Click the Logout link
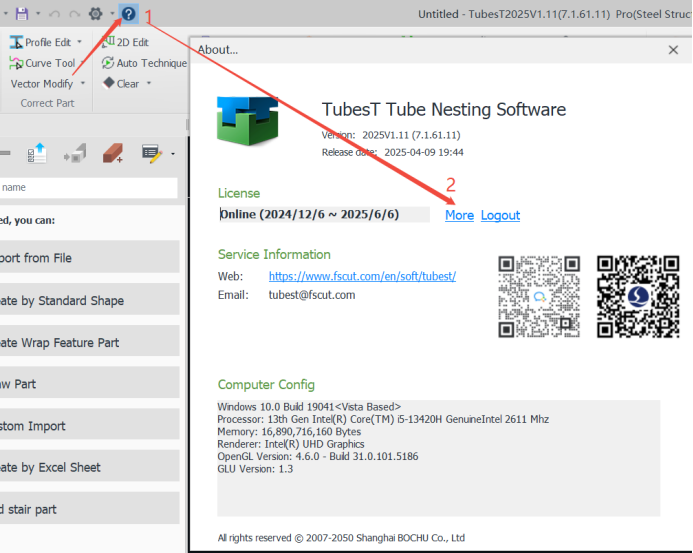The height and width of the screenshot is (553, 693). click(x=500, y=215)
